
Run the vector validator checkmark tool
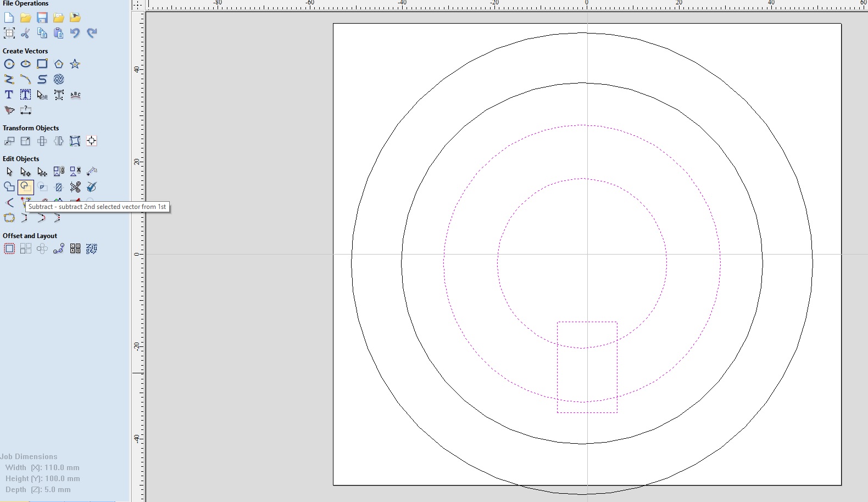pyautogui.click(x=92, y=187)
